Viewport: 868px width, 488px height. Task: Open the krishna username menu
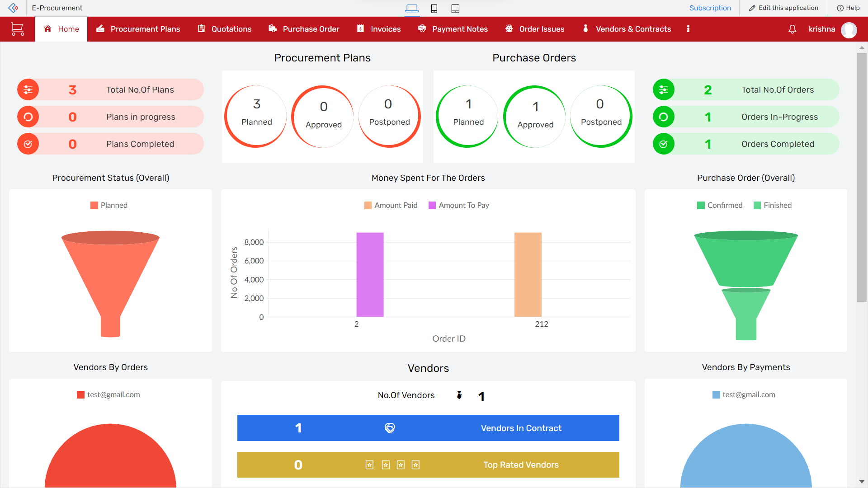tap(821, 29)
